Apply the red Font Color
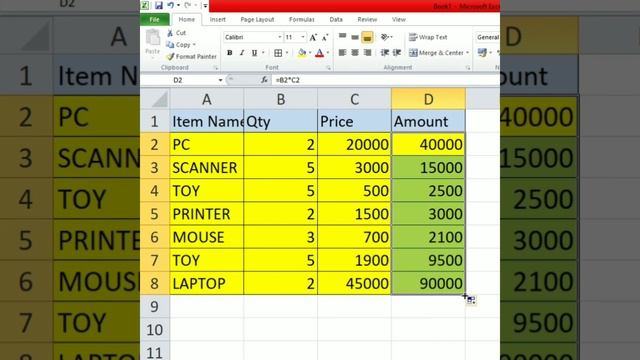Viewport: 640px width, 360px height. 320,53
